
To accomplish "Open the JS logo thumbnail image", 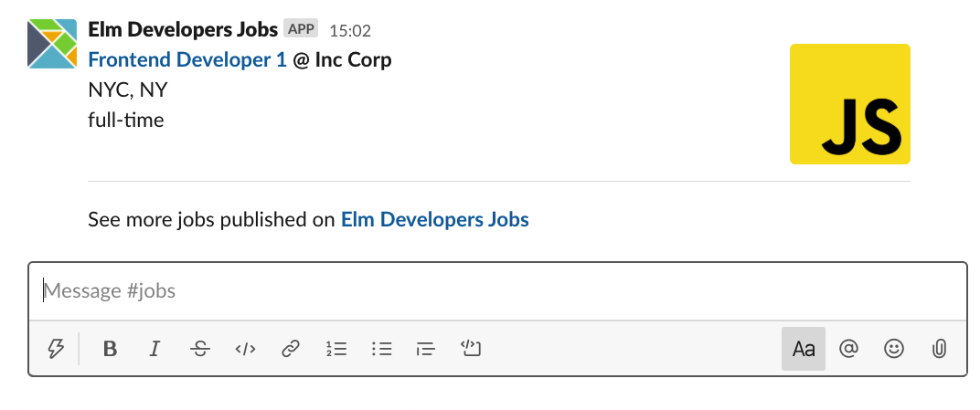I will point(850,103).
